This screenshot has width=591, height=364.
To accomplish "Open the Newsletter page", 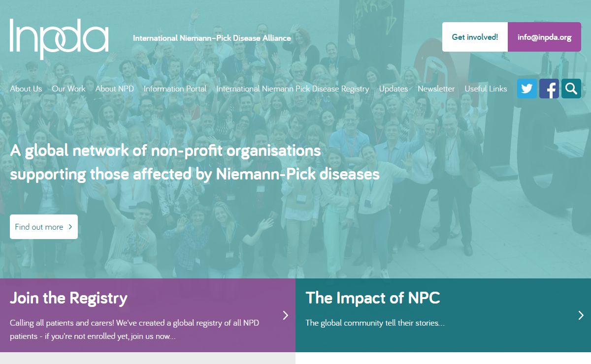I will coord(436,89).
